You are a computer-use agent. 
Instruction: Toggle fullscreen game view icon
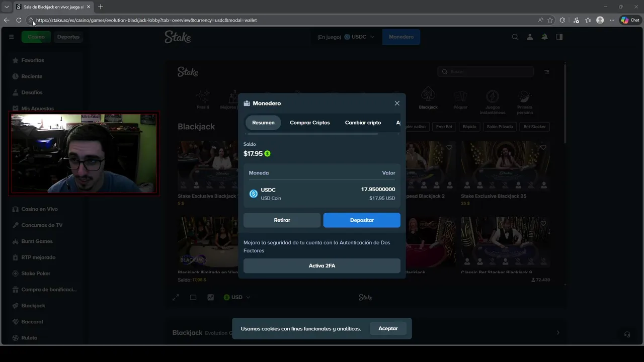[x=176, y=297]
